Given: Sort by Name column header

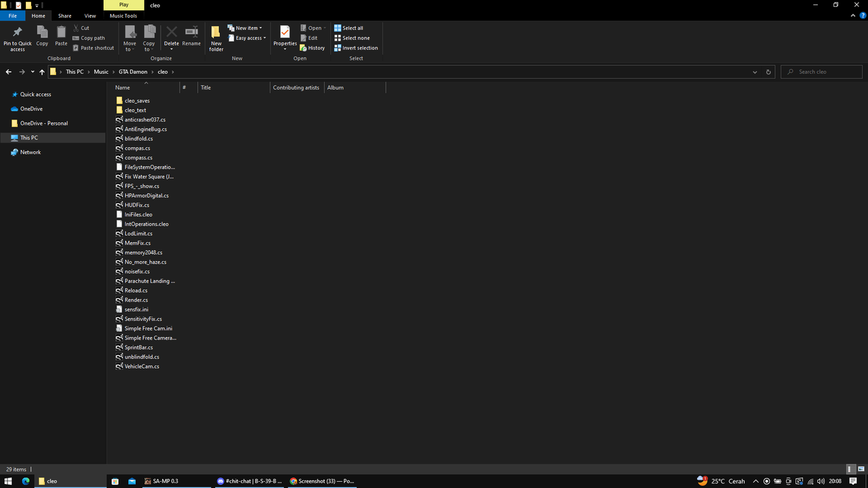Looking at the screenshot, I should point(146,87).
